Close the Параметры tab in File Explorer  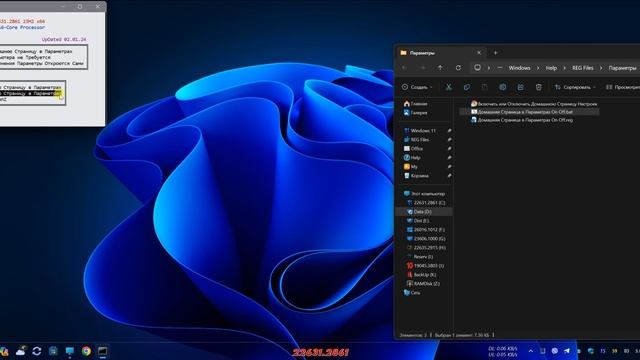point(479,53)
